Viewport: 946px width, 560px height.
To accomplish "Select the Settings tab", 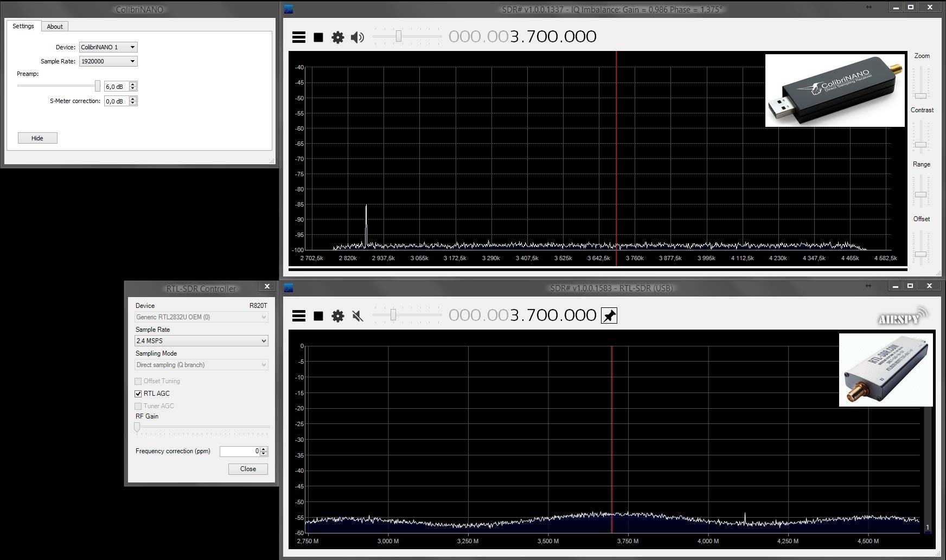I will [23, 26].
